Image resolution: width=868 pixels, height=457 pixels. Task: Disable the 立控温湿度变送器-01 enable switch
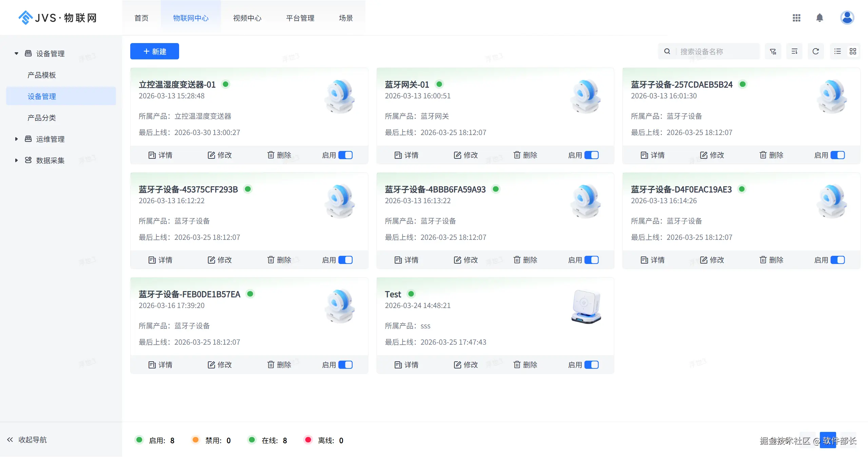coord(345,155)
